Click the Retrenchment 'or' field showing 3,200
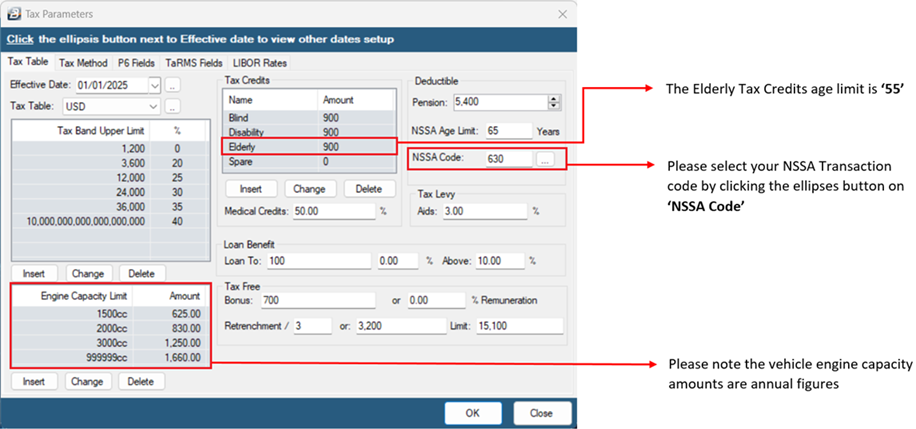Image resolution: width=916 pixels, height=429 pixels. [400, 326]
